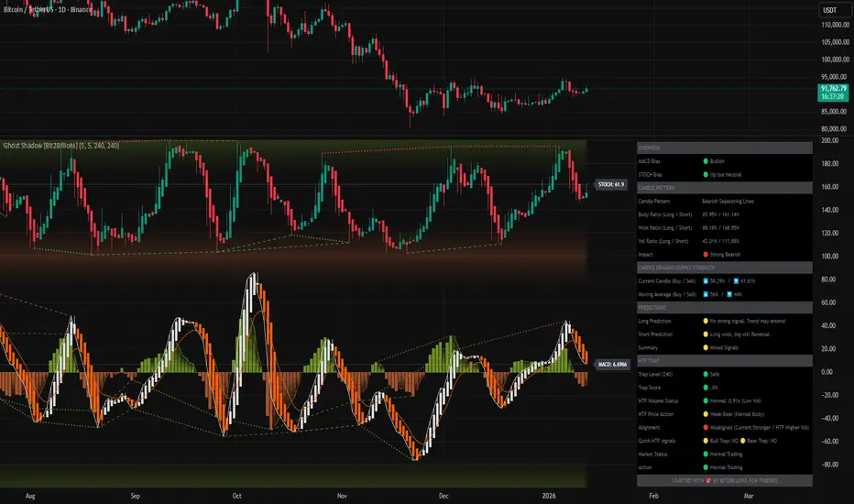Click the HTF TRAP section header
The width and height of the screenshot is (854, 504).
coord(725,361)
